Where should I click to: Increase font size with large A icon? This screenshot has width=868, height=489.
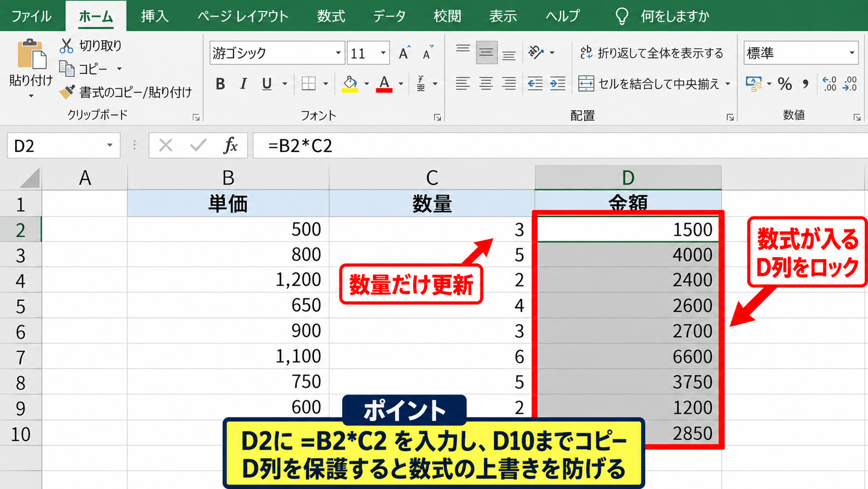[x=404, y=53]
